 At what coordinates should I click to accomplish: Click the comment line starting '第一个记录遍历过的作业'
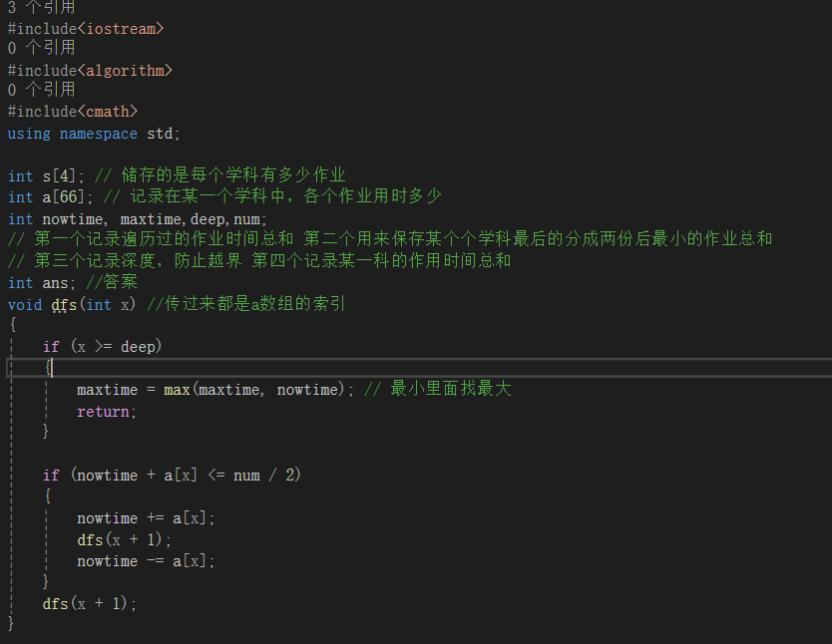click(x=389, y=239)
